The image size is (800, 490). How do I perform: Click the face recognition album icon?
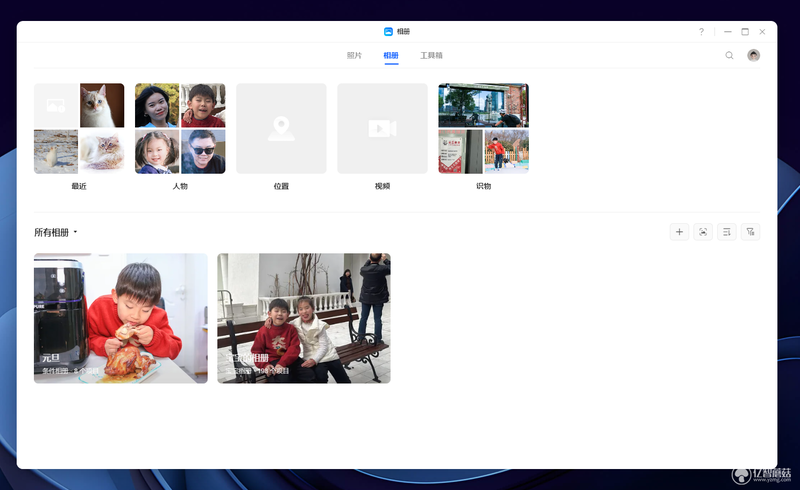(x=703, y=232)
